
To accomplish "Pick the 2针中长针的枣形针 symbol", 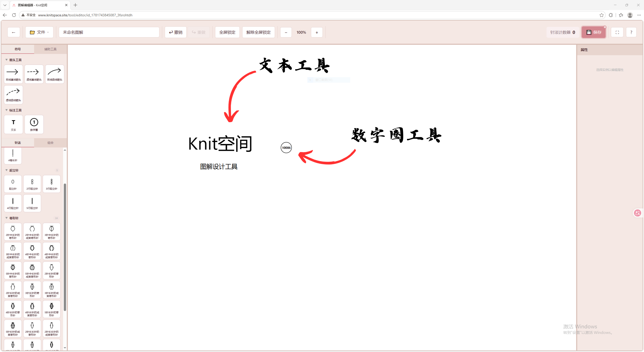I will click(x=13, y=232).
